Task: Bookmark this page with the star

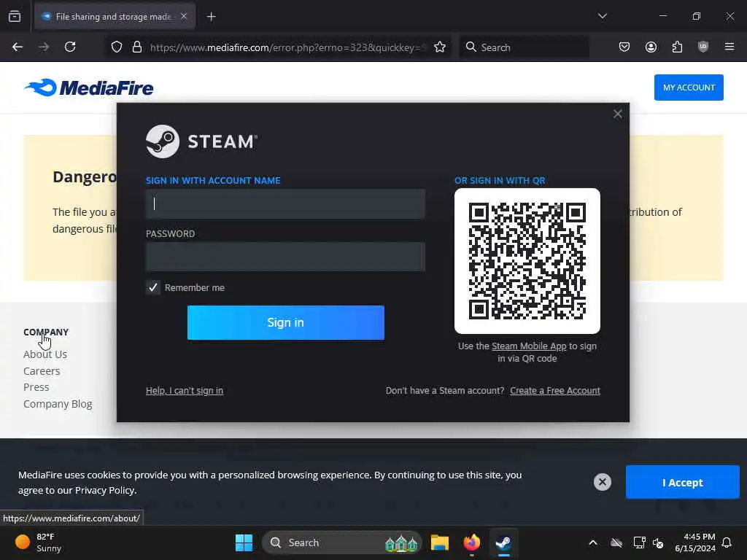Action: tap(440, 47)
